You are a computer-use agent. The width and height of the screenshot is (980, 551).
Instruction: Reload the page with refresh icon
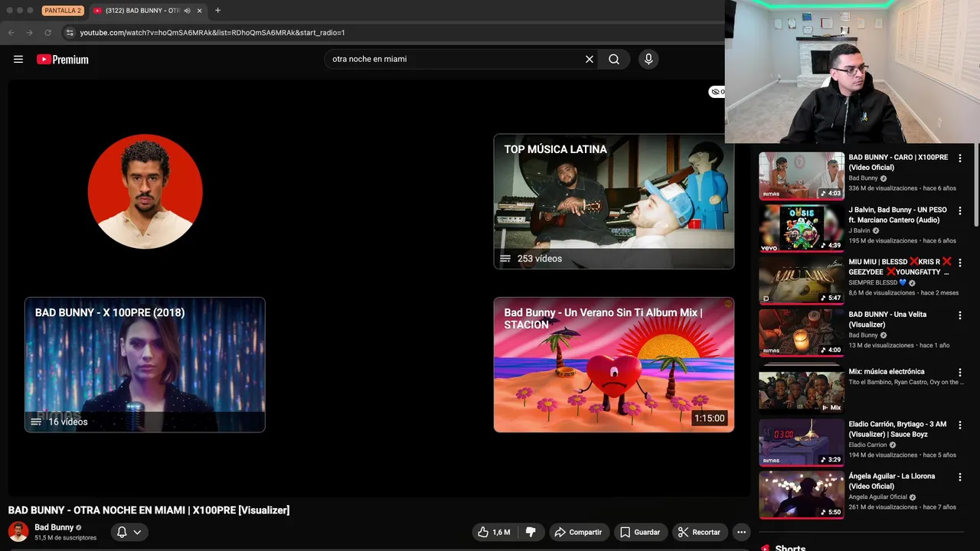pyautogui.click(x=47, y=33)
